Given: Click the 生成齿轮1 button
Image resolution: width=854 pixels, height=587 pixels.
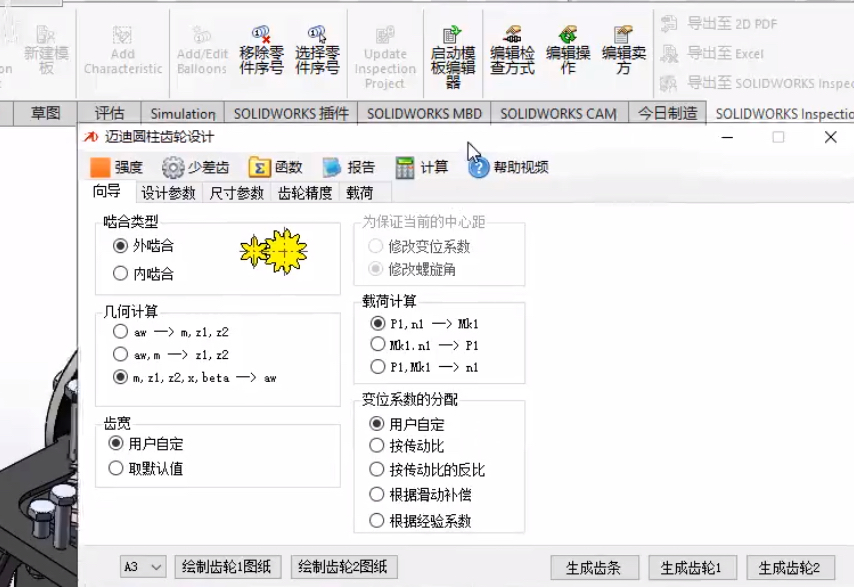Looking at the screenshot, I should (692, 568).
